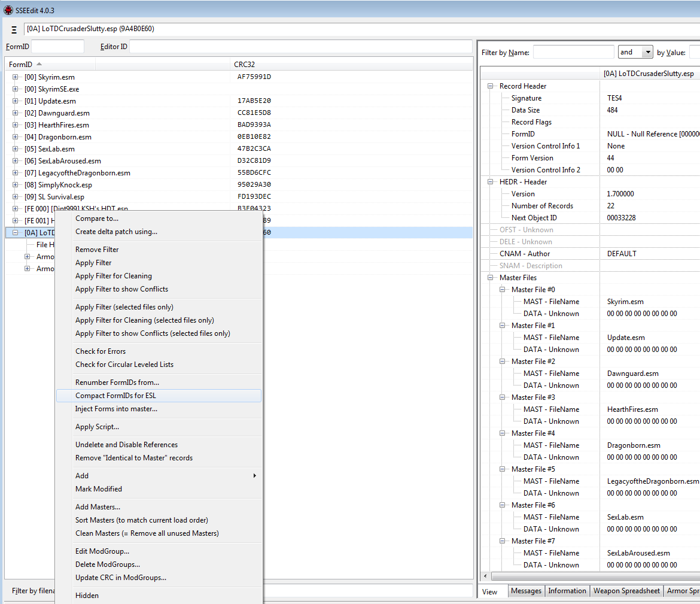Select Remove "Identical to Master" records
This screenshot has height=604, width=700.
coord(159,458)
